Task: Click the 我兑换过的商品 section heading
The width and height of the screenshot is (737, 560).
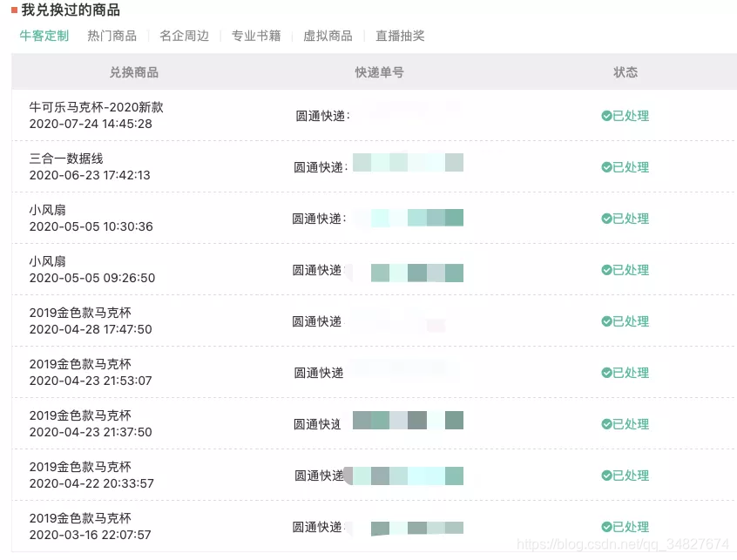Action: click(x=71, y=10)
